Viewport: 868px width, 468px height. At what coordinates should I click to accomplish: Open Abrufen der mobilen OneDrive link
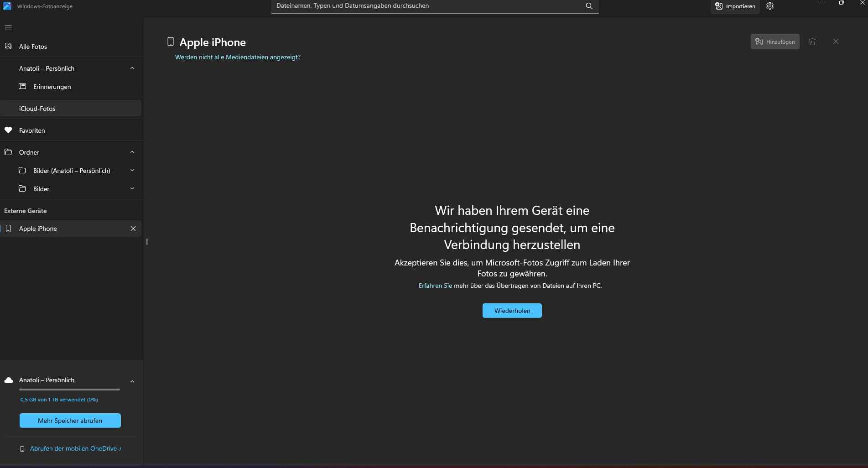click(x=76, y=448)
